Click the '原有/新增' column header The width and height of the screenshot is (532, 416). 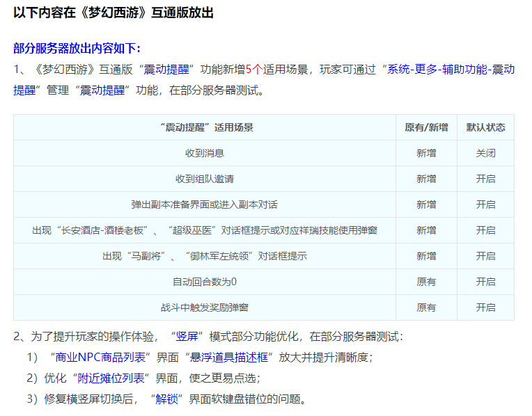[426, 127]
